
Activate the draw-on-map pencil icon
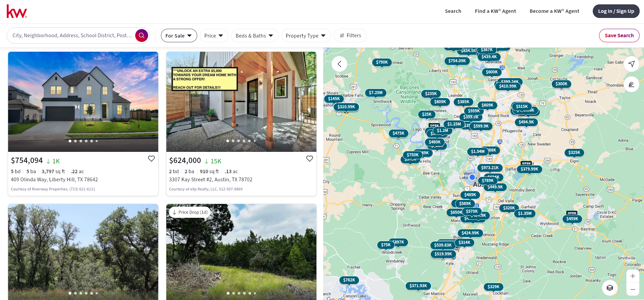pyautogui.click(x=631, y=84)
